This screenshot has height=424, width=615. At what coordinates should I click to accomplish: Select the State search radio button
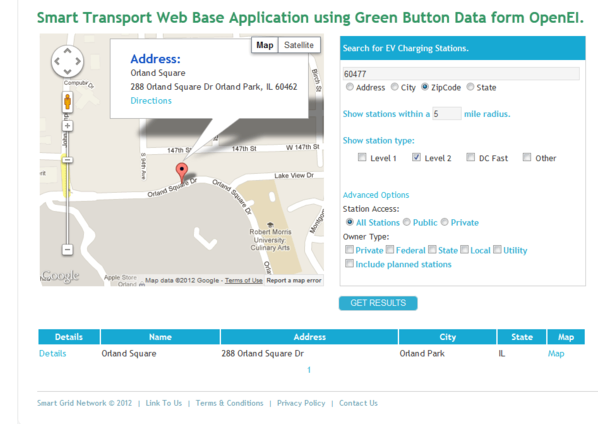click(x=470, y=87)
